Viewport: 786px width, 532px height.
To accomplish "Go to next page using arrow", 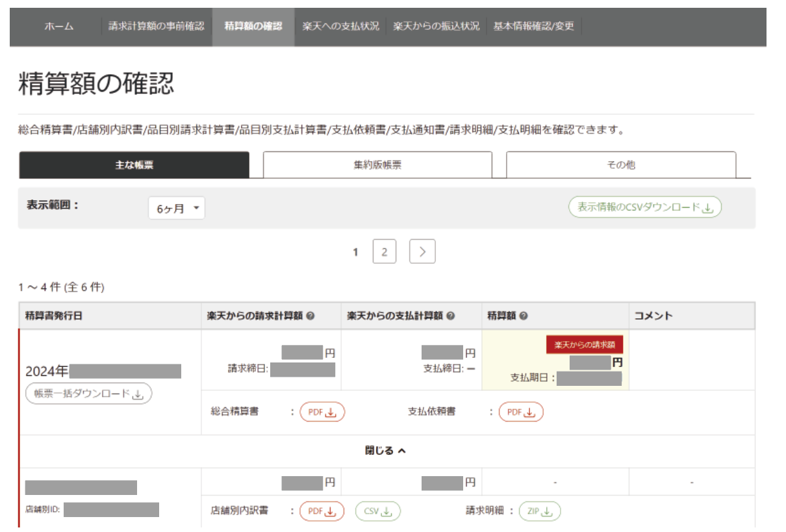I will (422, 252).
